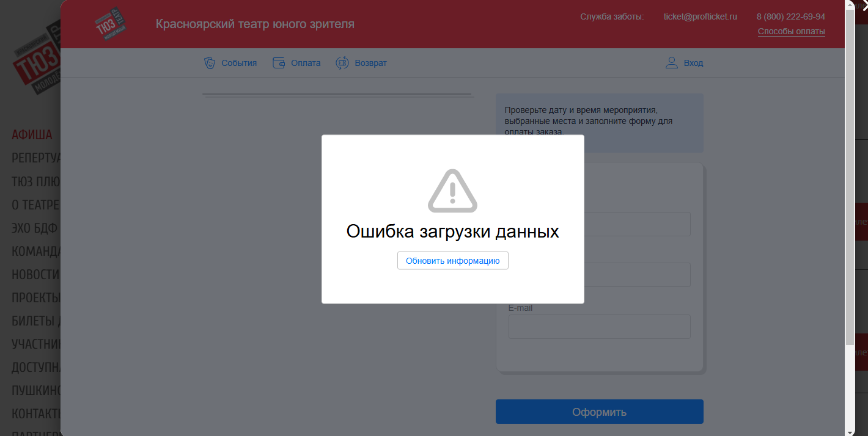Select НОВОСТИ in the sidebar menu
This screenshot has height=436, width=868.
click(x=35, y=275)
